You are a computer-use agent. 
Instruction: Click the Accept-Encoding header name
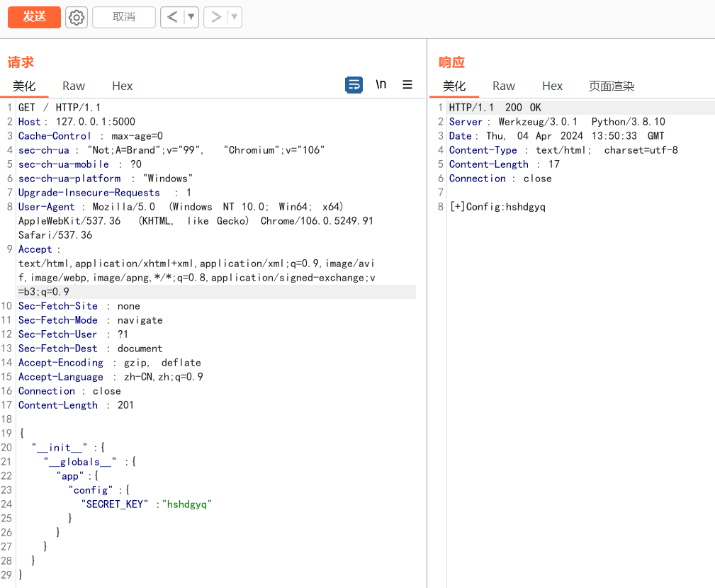click(x=61, y=363)
